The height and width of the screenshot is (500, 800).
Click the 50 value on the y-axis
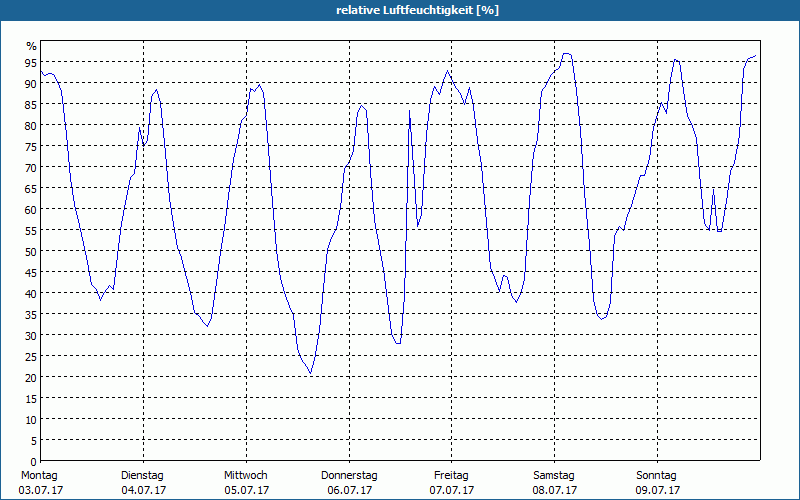tap(31, 251)
